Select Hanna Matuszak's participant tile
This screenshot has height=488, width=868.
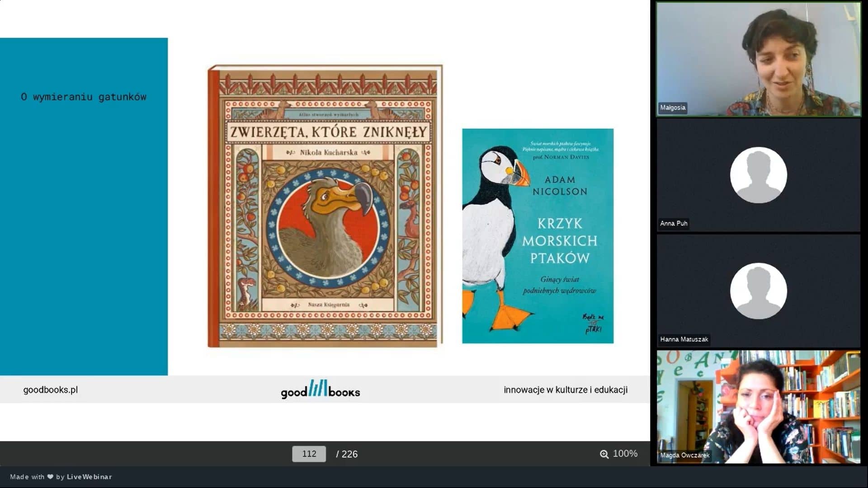tap(758, 291)
